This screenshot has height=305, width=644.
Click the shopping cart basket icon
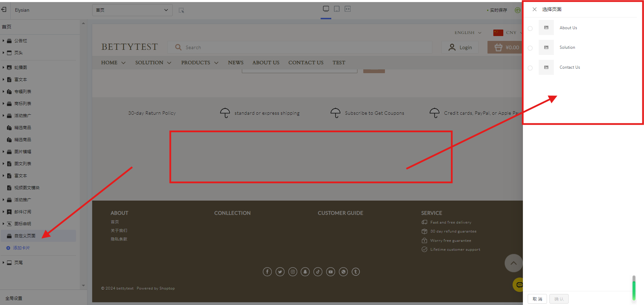(498, 47)
